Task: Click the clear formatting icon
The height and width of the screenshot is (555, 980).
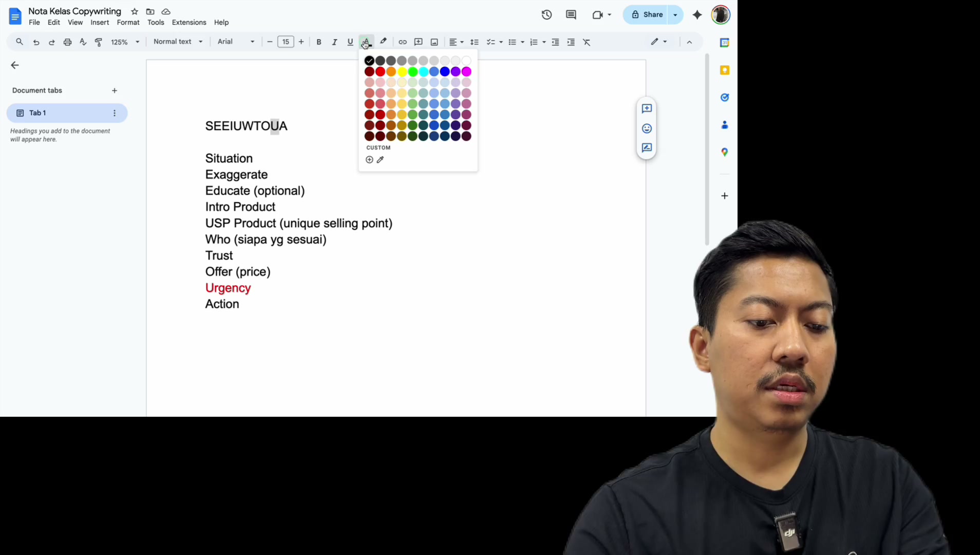Action: pos(587,42)
